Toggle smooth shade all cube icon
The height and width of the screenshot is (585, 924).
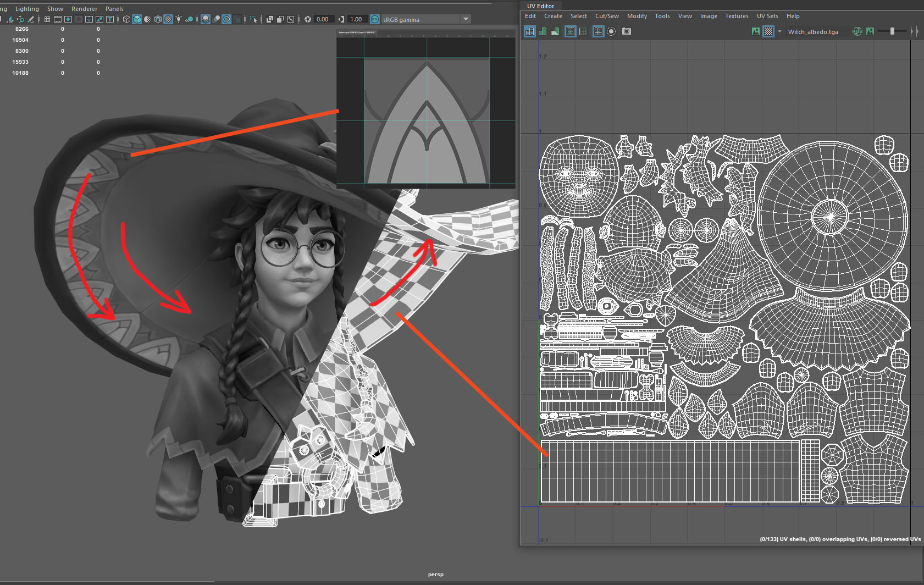coord(137,19)
